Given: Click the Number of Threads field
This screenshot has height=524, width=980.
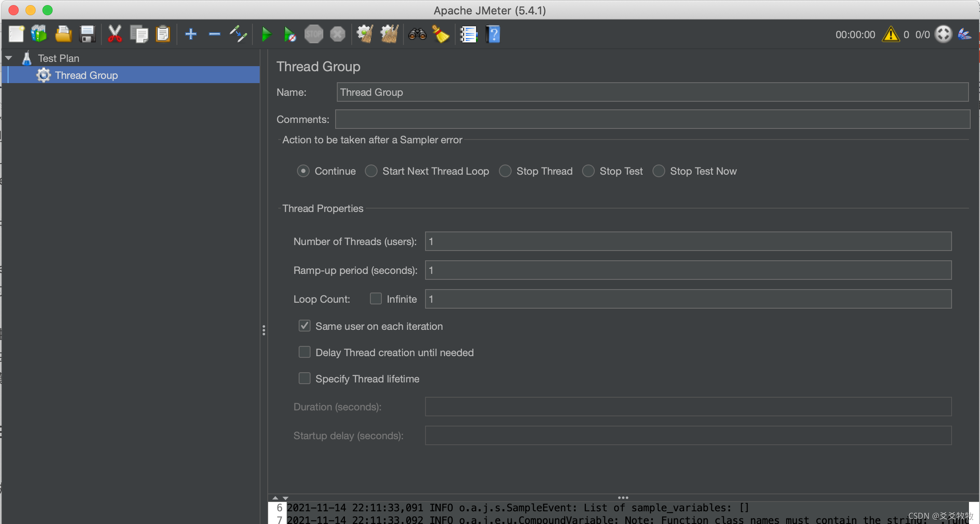Looking at the screenshot, I should tap(688, 241).
